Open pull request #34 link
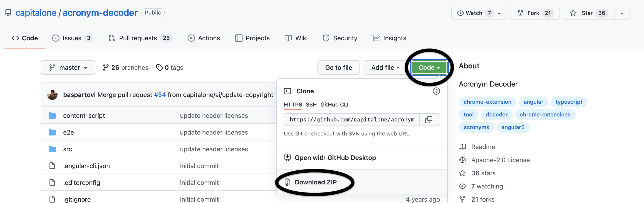644x203 pixels. 160,95
